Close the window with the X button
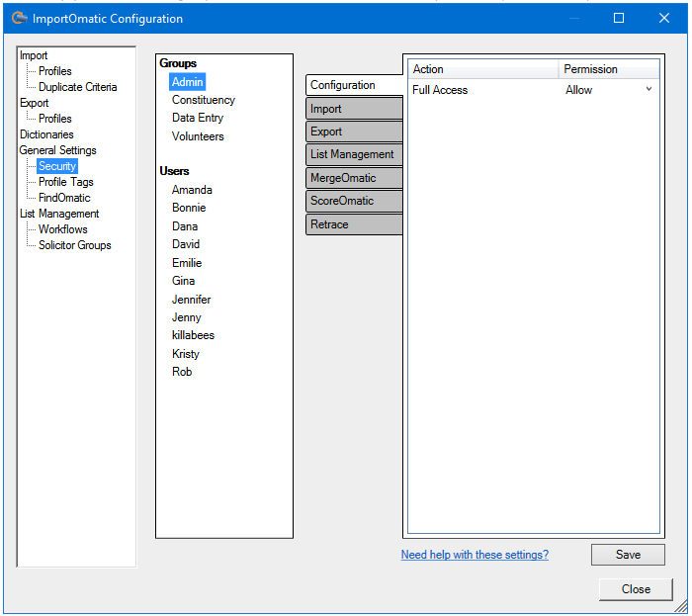This screenshot has width=692, height=616. click(x=663, y=18)
